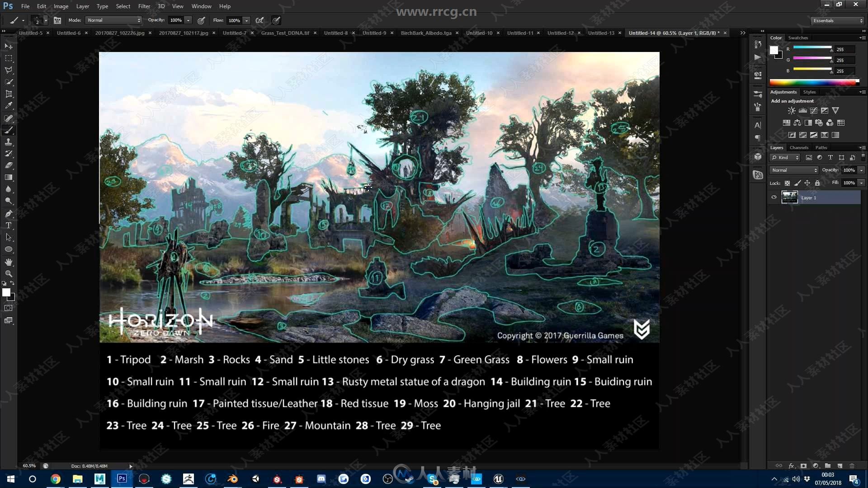Select the Spot Healing Brush tool
Screen dimensions: 868x488
(x=9, y=118)
